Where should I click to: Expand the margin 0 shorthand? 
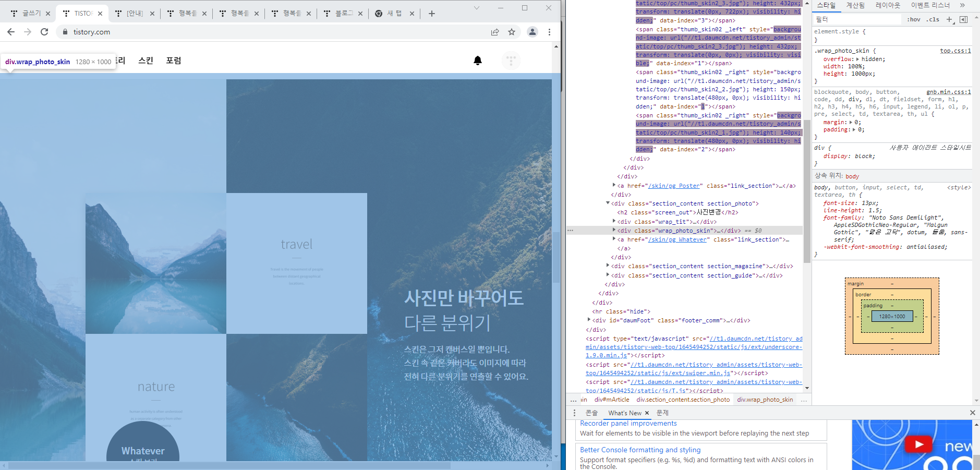coord(852,122)
